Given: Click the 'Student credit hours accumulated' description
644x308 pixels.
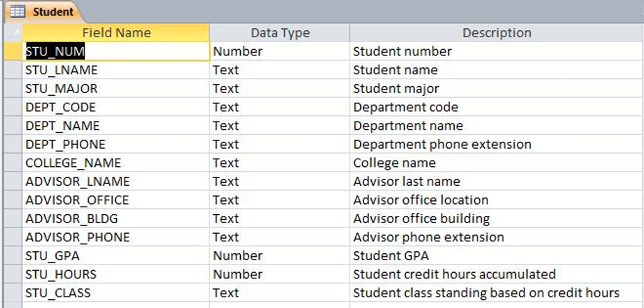Looking at the screenshot, I should pyautogui.click(x=454, y=274).
